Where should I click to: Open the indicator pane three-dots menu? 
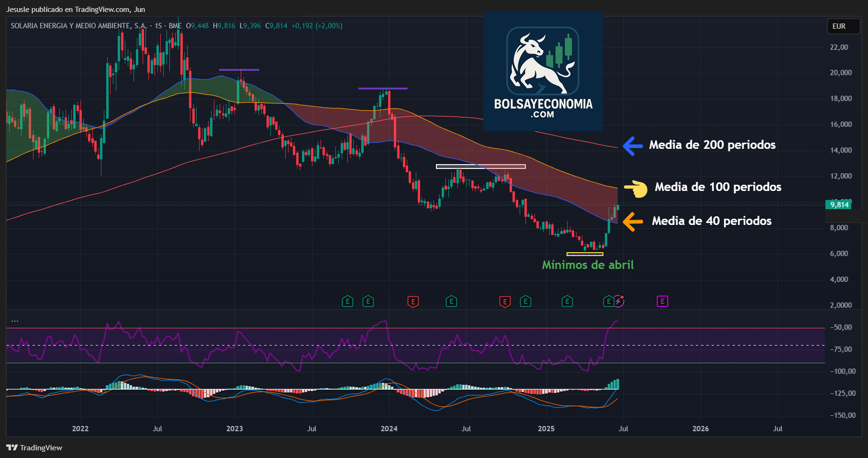click(x=15, y=321)
